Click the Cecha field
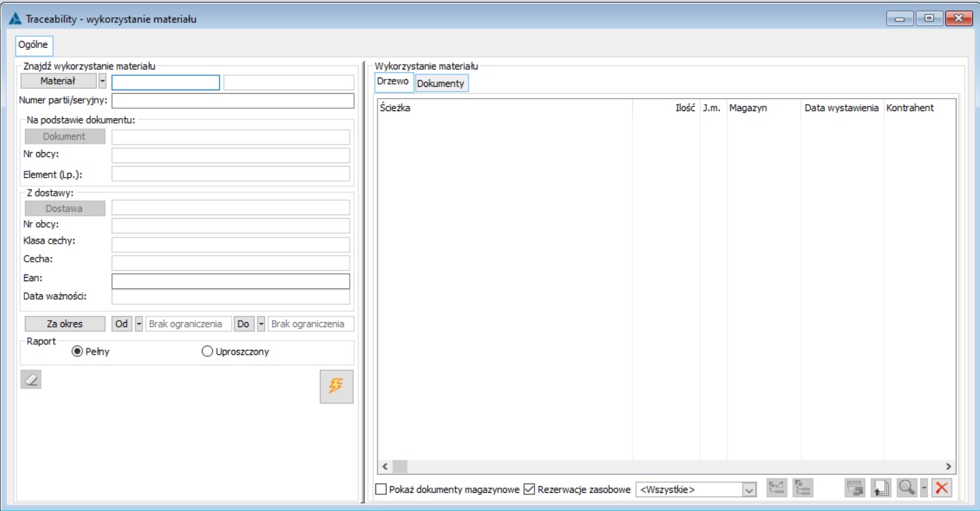980x511 pixels. click(230, 262)
